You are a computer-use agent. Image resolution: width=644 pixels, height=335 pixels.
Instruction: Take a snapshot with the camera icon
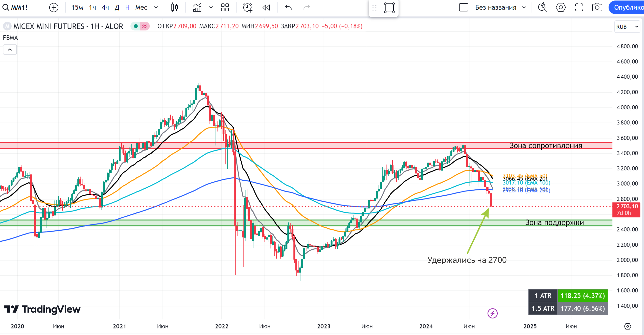coord(597,7)
